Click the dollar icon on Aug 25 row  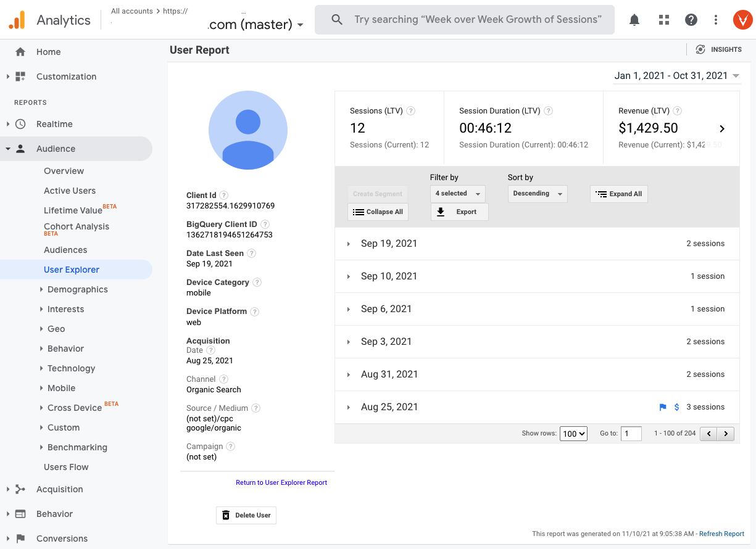click(x=676, y=407)
